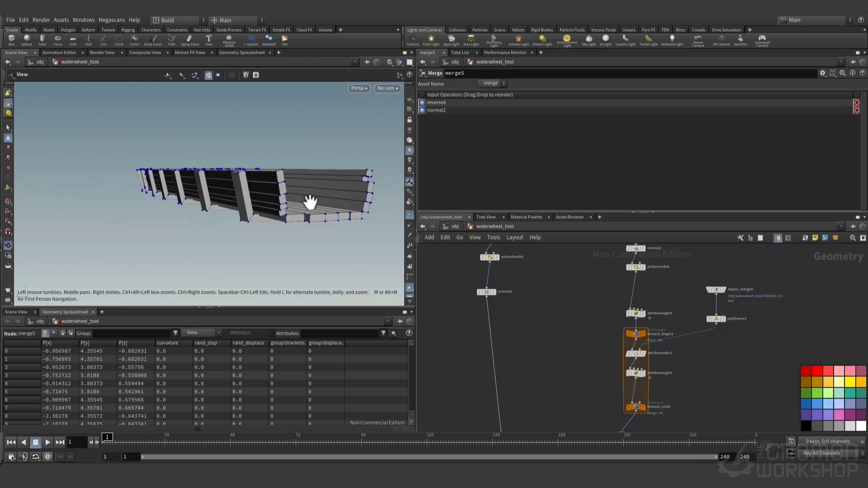Viewport: 868px width, 488px height.
Task: Open the Persp viewport dropdown
Action: tap(359, 88)
